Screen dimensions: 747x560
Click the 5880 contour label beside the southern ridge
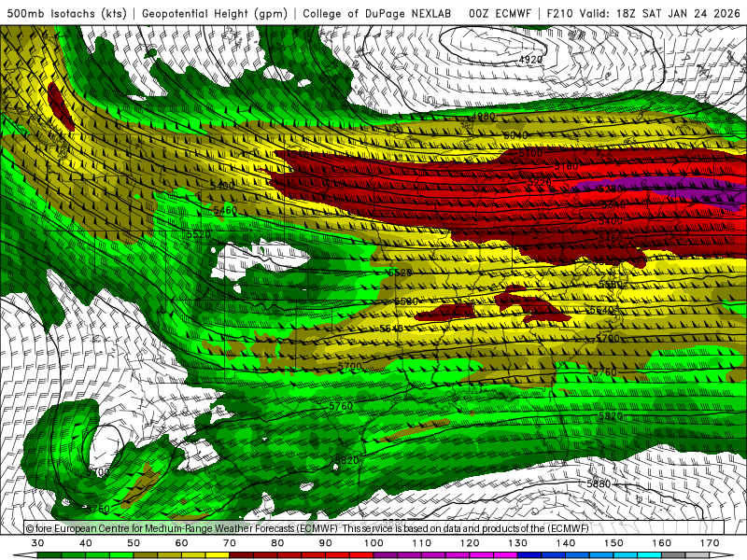tap(599, 483)
